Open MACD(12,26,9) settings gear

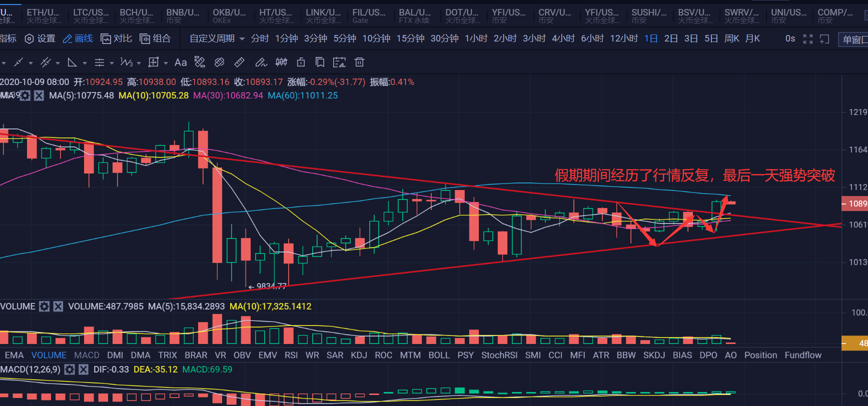pos(70,369)
